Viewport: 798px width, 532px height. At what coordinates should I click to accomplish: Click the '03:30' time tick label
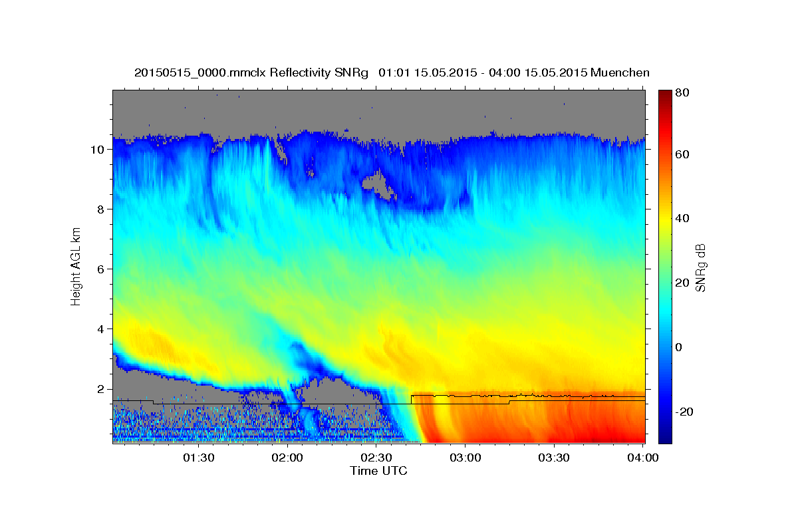(554, 458)
